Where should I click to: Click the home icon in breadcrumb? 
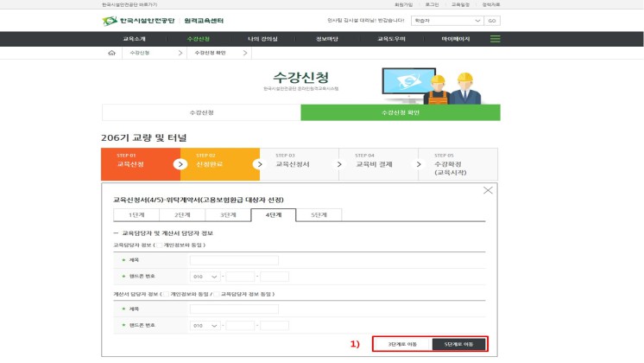[111, 53]
